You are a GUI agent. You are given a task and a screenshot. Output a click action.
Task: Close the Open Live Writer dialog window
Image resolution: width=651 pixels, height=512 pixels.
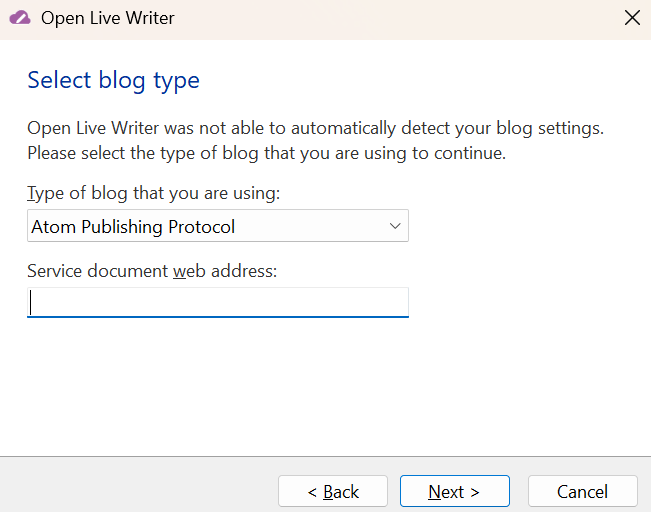click(631, 18)
